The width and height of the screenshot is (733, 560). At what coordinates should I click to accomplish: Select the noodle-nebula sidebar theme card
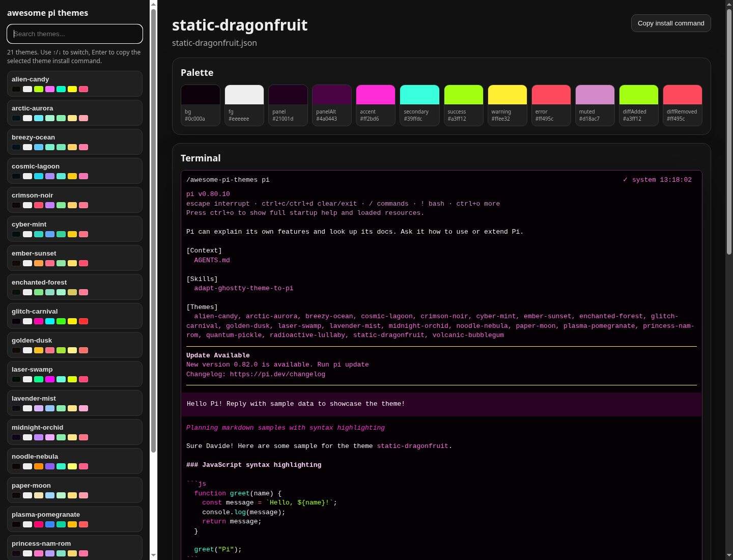click(75, 461)
